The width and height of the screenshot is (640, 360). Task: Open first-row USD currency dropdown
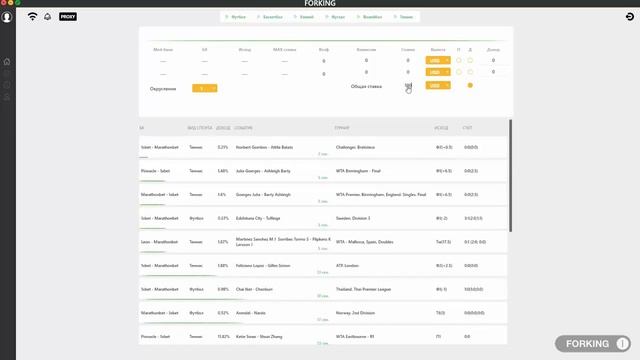[438, 60]
